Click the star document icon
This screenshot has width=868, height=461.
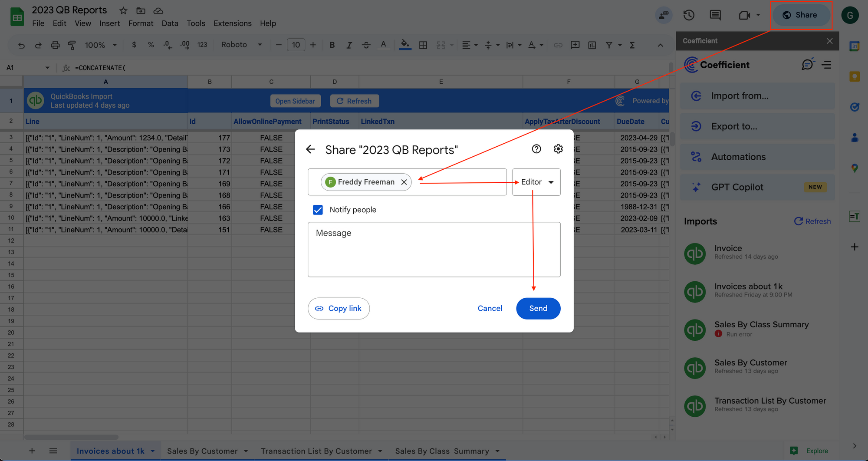123,10
